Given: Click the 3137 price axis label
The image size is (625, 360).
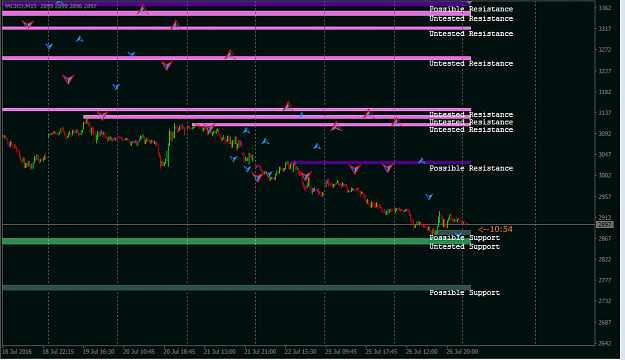Looking at the screenshot, I should point(605,113).
